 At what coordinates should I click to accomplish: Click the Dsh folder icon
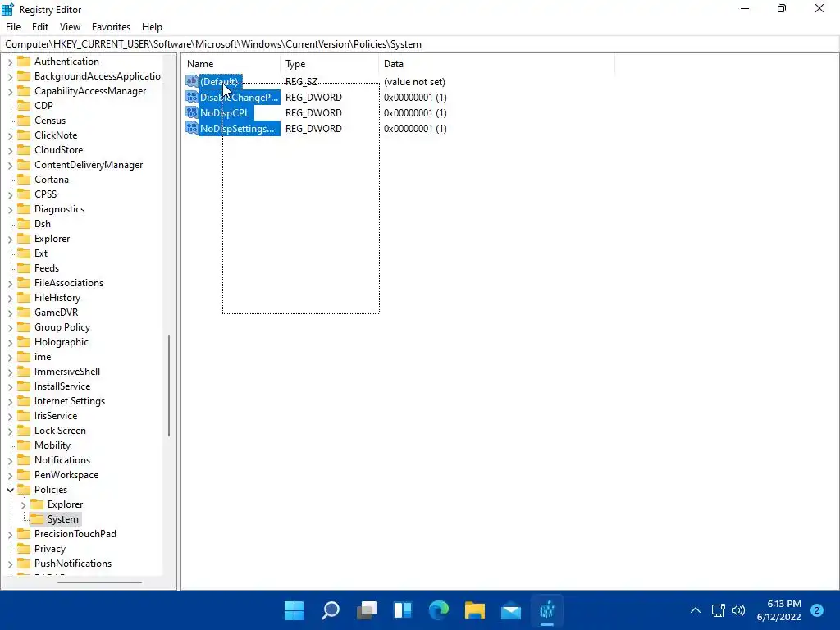point(24,224)
